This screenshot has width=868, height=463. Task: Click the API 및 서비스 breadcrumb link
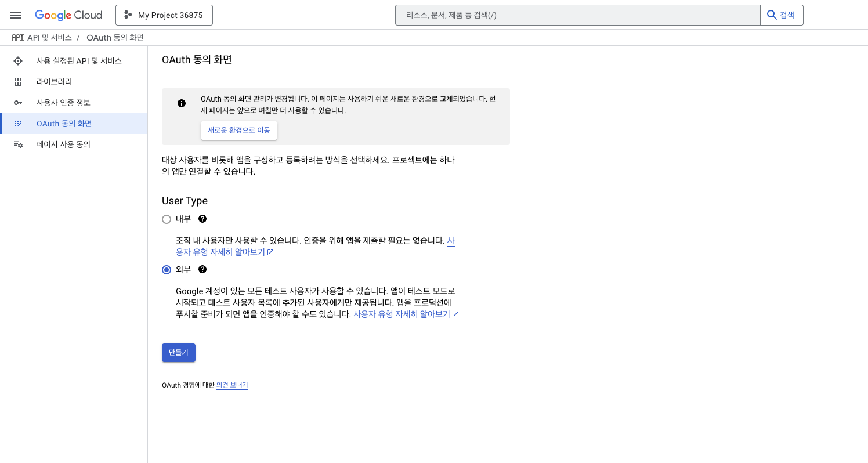coord(49,38)
